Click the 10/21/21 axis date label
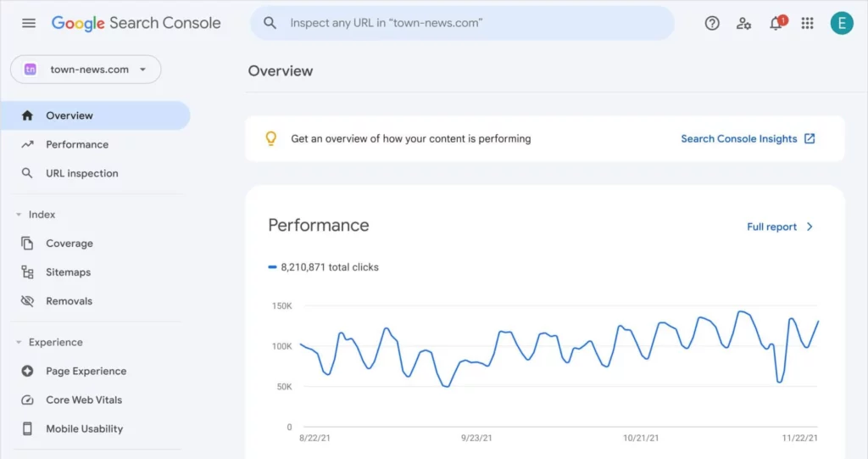The width and height of the screenshot is (868, 459). click(641, 438)
